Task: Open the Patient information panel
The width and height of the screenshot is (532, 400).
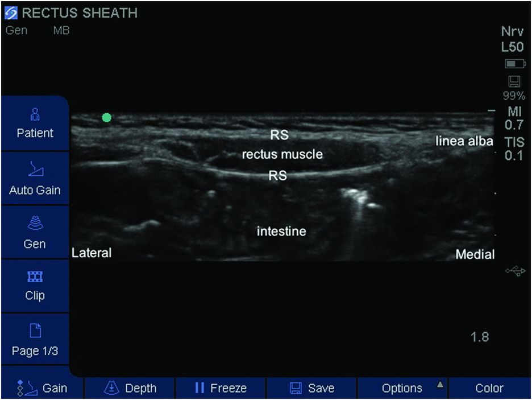Action: [35, 124]
